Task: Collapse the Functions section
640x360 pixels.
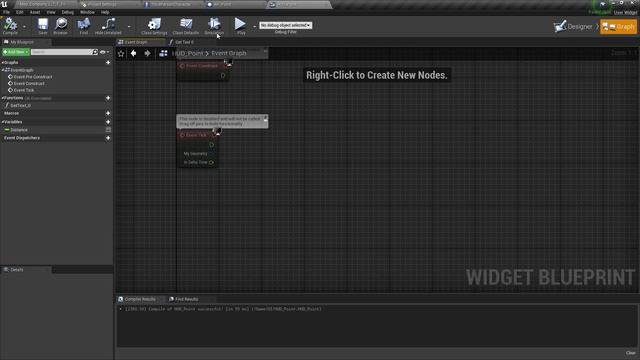Action: 2,98
